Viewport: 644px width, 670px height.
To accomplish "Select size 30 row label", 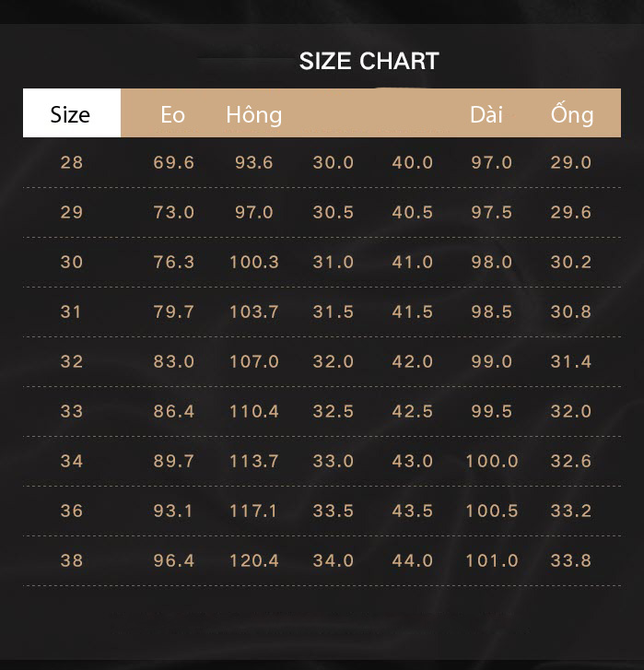I will click(72, 262).
